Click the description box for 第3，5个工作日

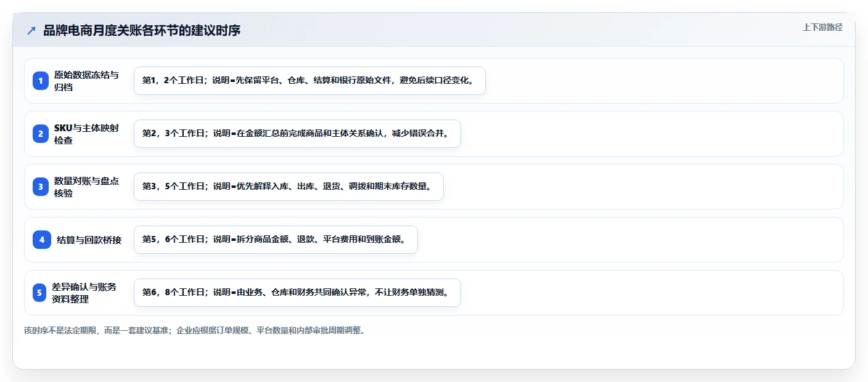click(289, 187)
